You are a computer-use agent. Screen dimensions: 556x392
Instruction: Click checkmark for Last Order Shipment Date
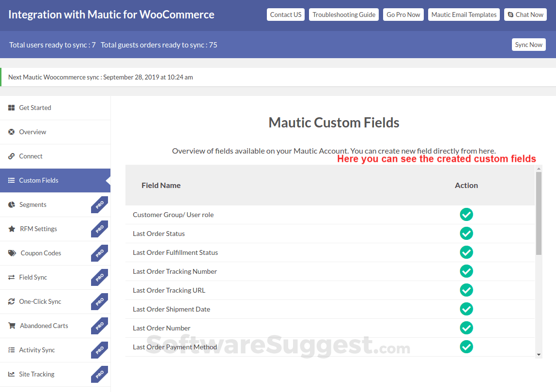pos(466,309)
